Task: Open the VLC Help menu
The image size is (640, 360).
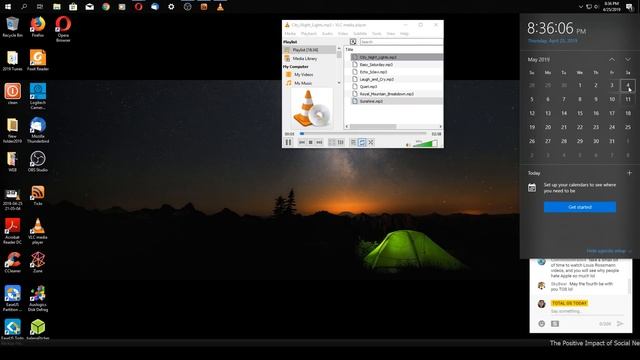Action: click(404, 33)
